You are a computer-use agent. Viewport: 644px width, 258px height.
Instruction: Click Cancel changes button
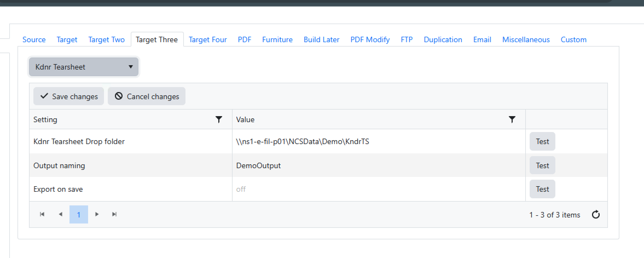pos(147,96)
